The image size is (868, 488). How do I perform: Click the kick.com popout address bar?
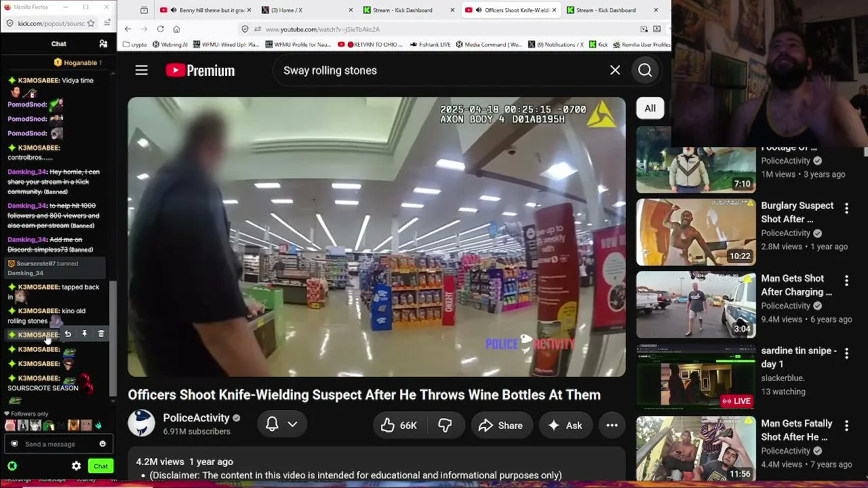point(52,23)
